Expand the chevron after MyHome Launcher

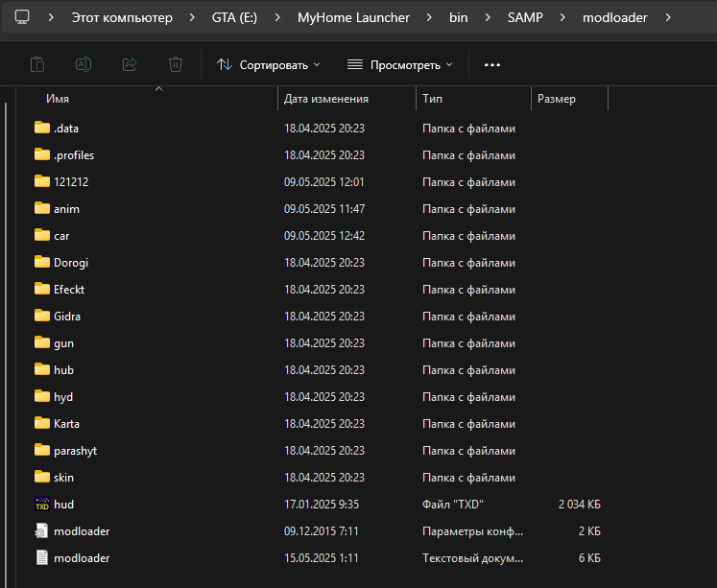[429, 17]
